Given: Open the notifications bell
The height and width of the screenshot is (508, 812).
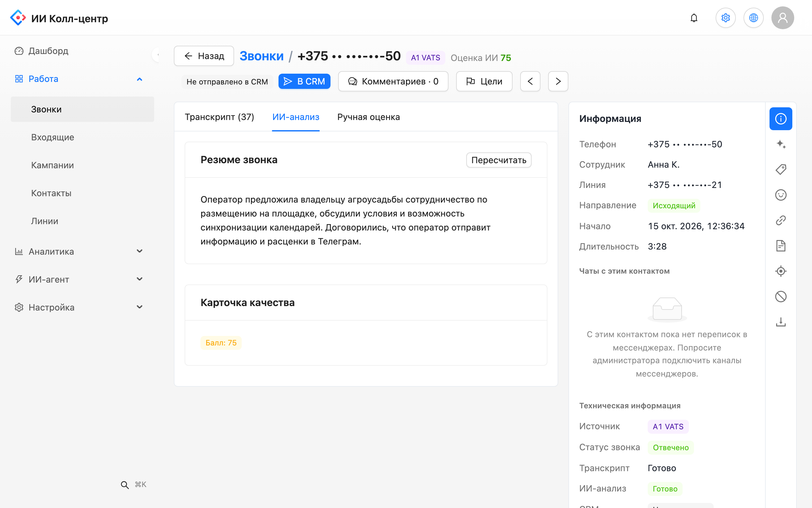Looking at the screenshot, I should [694, 18].
